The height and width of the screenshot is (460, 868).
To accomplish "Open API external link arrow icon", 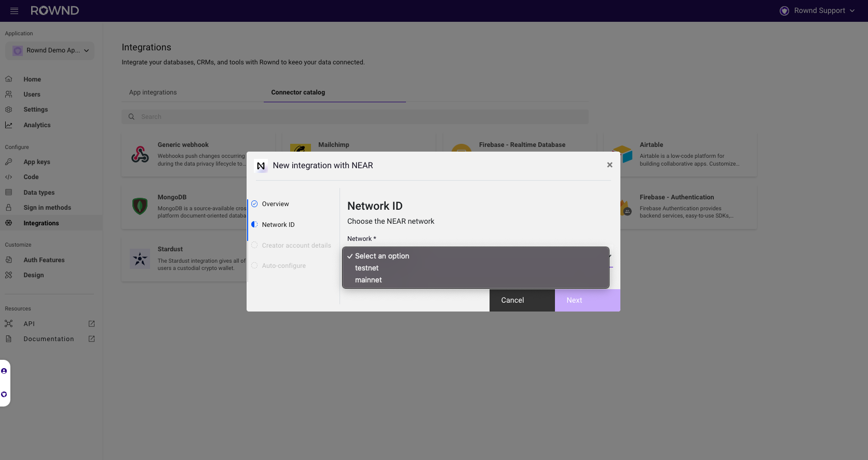I will (92, 324).
